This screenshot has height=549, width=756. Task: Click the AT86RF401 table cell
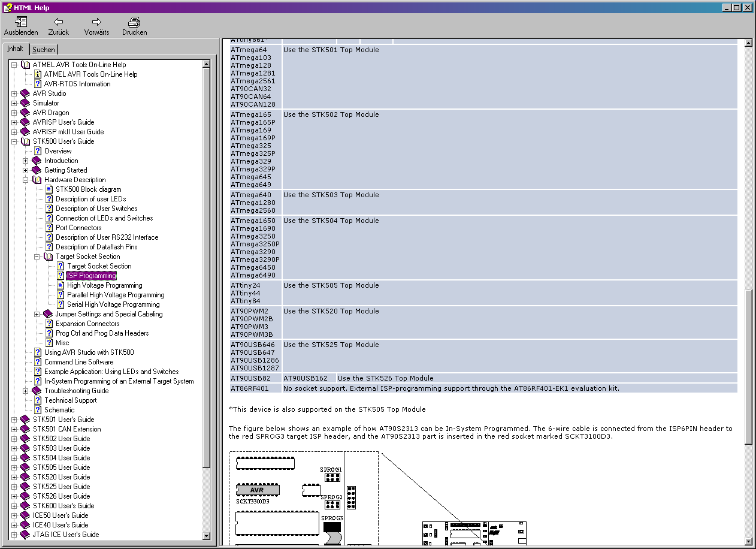tap(255, 388)
